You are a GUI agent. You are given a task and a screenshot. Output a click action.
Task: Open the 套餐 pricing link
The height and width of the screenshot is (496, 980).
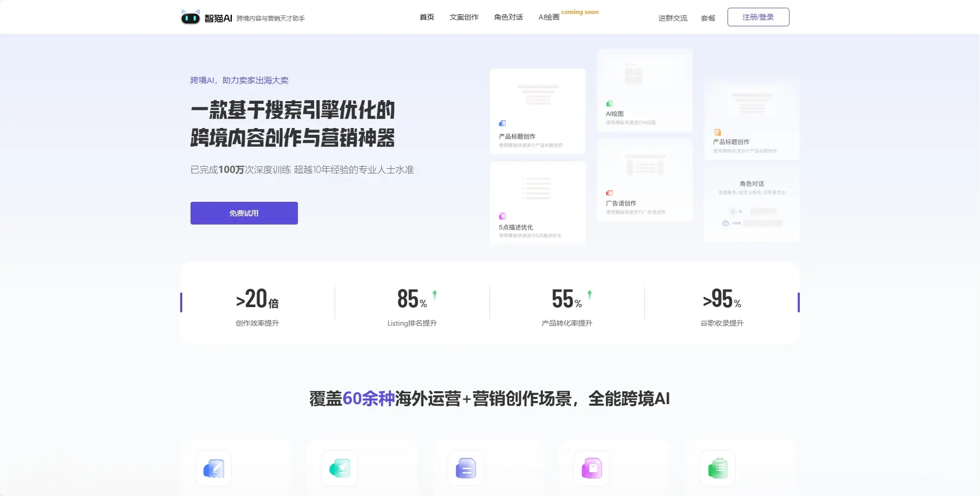click(708, 18)
